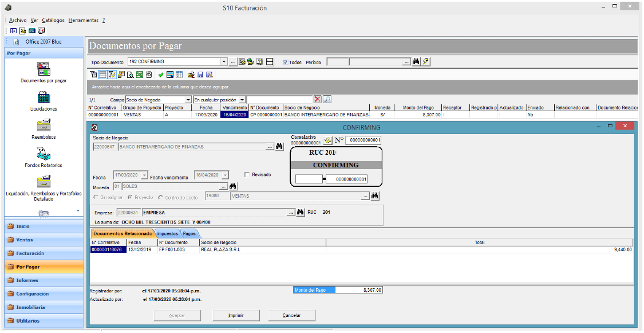Select the Centro de costo radio button
Viewport: 644px width, 333px height.
(161, 198)
